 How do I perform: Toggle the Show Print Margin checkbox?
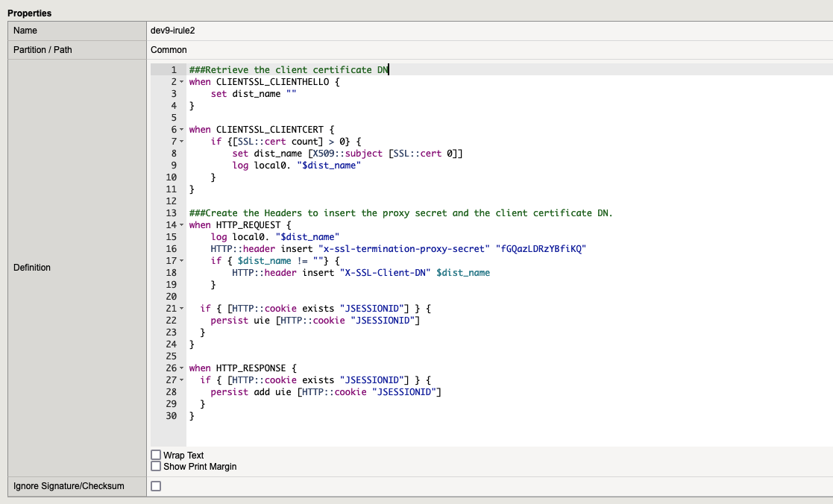click(156, 466)
